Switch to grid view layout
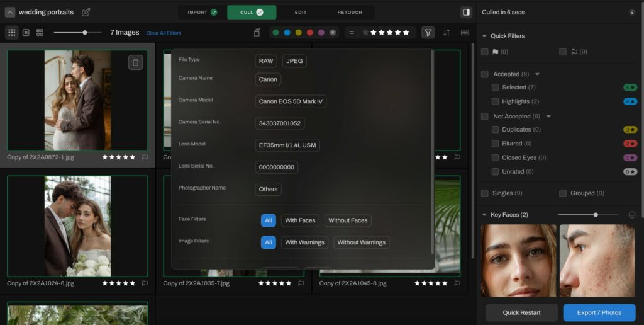Image resolution: width=644 pixels, height=325 pixels. pos(12,33)
